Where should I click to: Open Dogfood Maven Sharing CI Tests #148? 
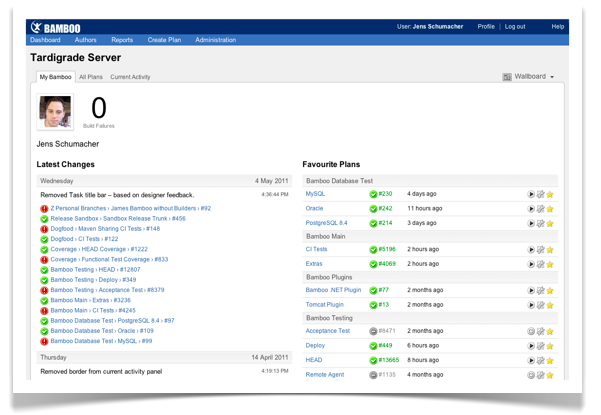click(x=105, y=229)
